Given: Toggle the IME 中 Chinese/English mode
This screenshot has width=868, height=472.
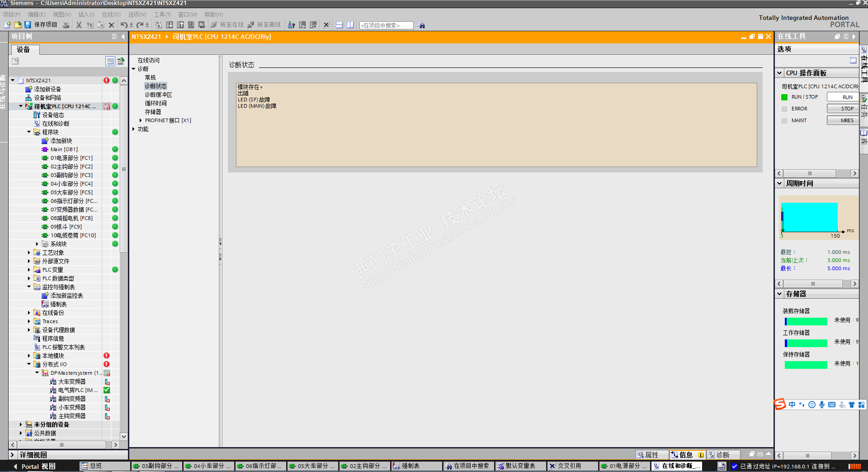Looking at the screenshot, I should [792, 405].
